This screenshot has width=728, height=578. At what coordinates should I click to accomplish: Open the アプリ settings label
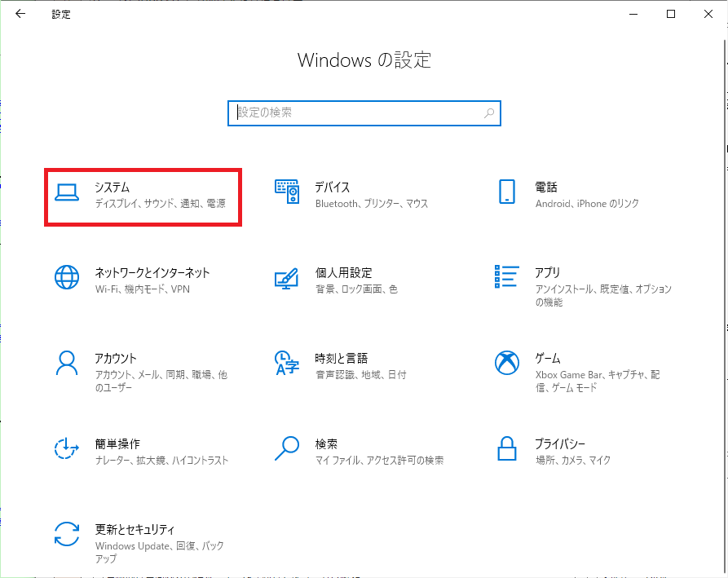tap(547, 272)
